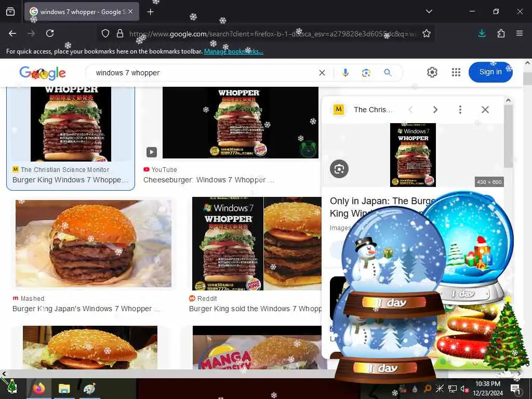Open the Manage bookmarks link

click(233, 51)
